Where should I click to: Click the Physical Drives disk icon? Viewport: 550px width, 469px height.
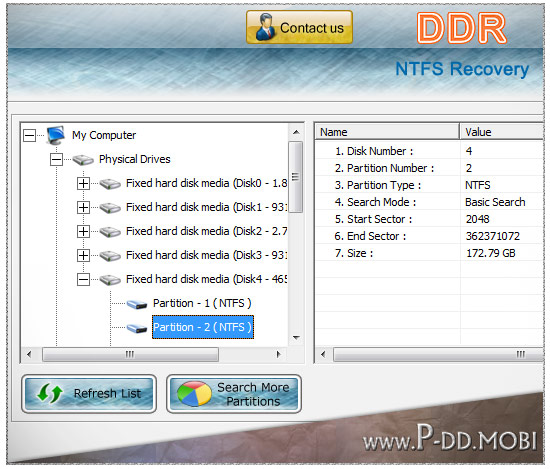coord(83,160)
